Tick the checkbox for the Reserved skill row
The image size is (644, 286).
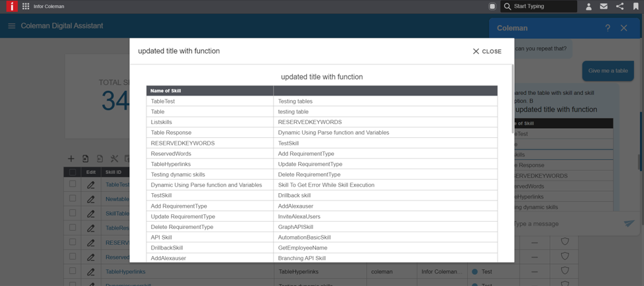pyautogui.click(x=73, y=256)
